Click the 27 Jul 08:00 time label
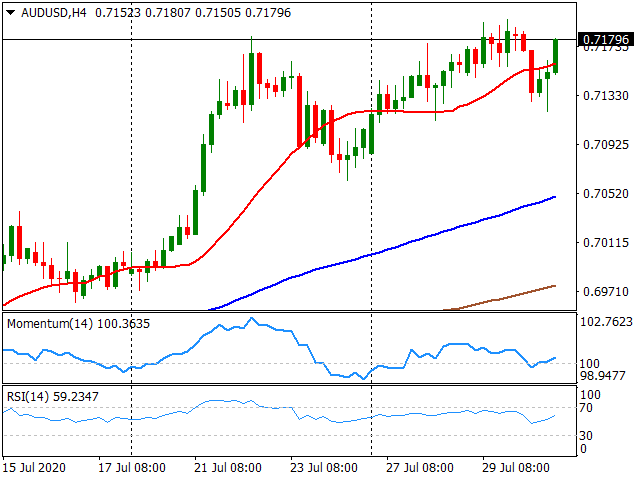Image resolution: width=640 pixels, height=480 pixels. [420, 468]
